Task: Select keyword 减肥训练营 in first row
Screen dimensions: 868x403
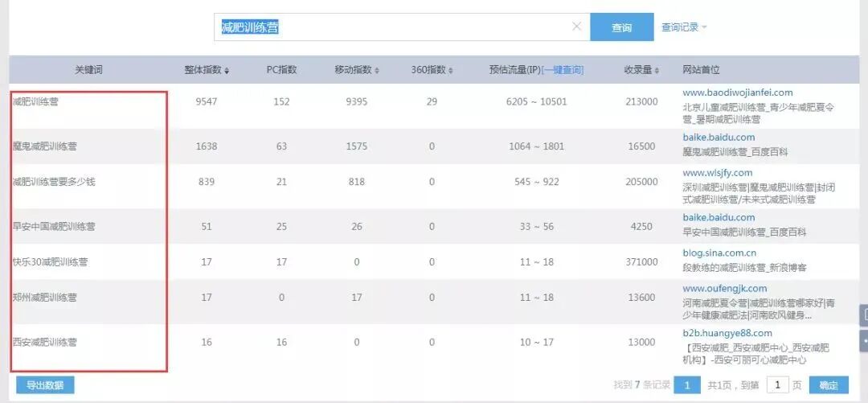Action: coord(36,102)
